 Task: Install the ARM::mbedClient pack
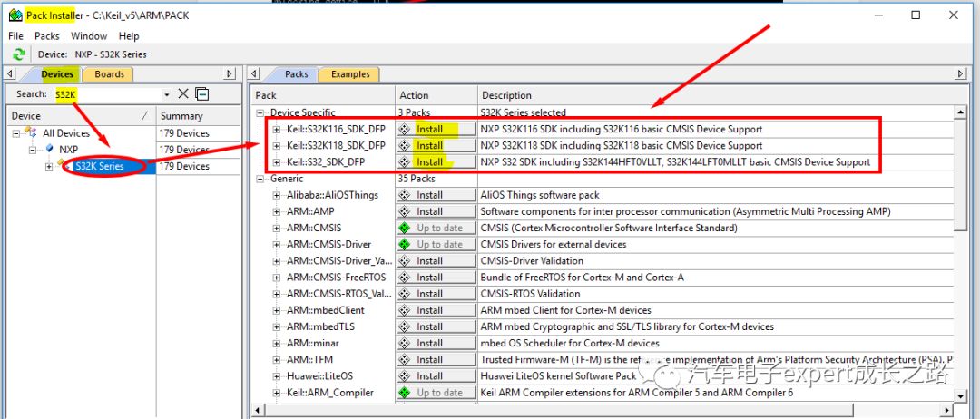(436, 310)
